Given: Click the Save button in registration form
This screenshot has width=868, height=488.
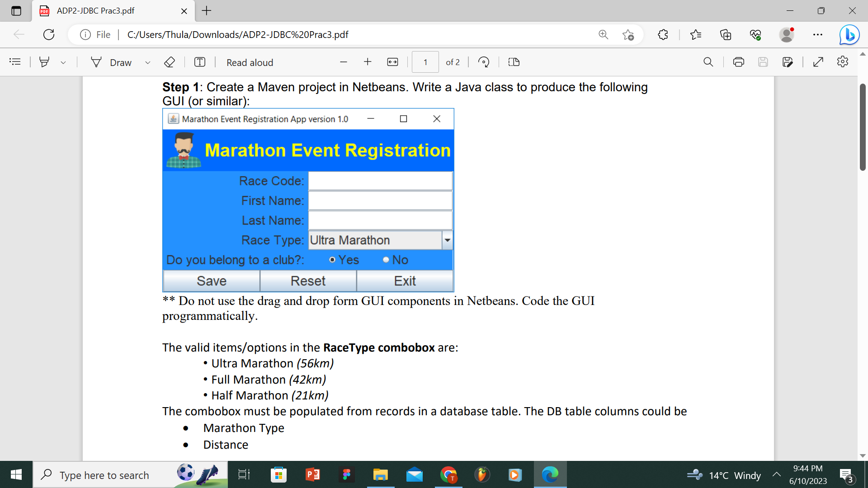Looking at the screenshot, I should click(211, 281).
